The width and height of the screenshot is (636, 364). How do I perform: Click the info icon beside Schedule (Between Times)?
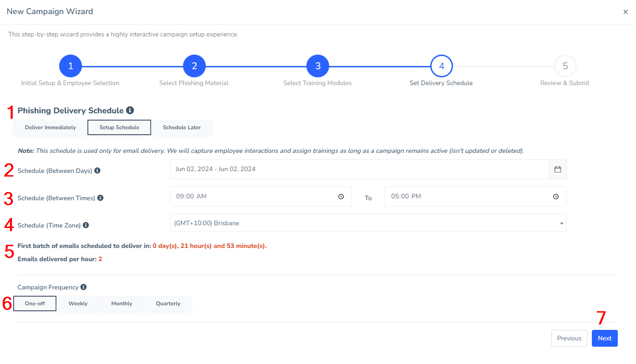100,197
